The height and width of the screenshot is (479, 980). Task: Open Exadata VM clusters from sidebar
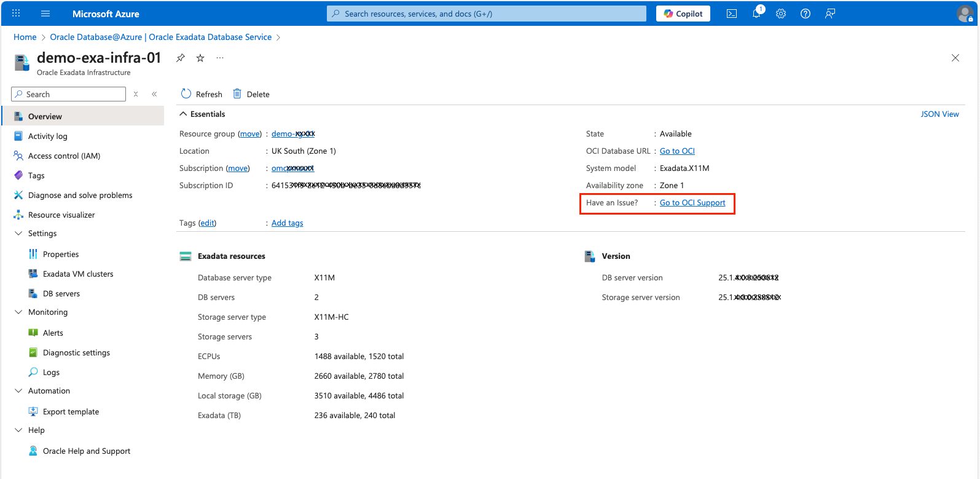(78, 274)
